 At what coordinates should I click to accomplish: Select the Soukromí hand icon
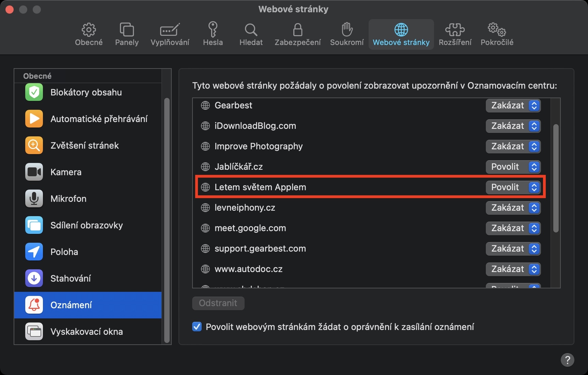coord(347,30)
